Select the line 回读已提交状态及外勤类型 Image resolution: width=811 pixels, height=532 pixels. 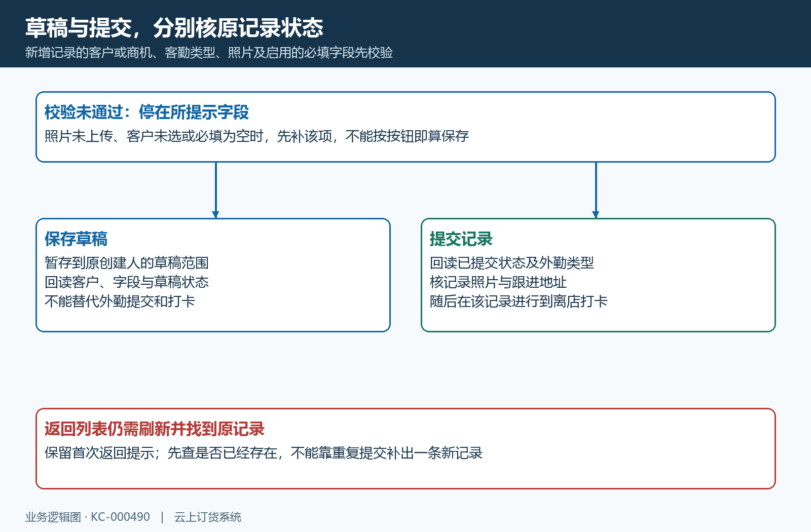512,263
